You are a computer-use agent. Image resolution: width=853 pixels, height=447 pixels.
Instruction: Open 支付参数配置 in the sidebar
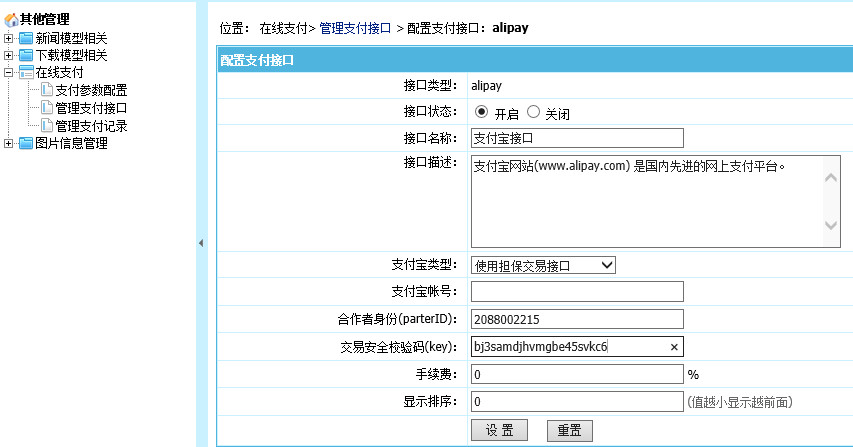point(91,90)
